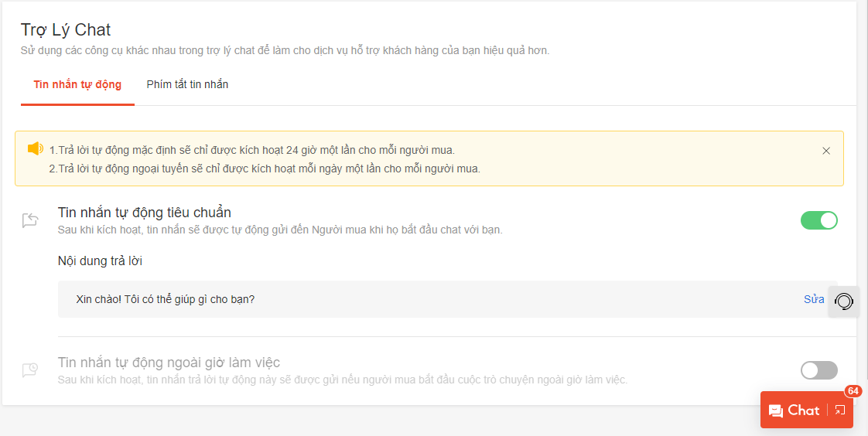Click the megaphone icon in the notice

pos(36,148)
